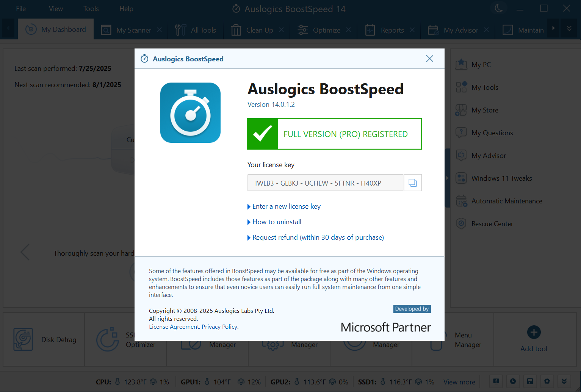Image resolution: width=581 pixels, height=392 pixels.
Task: Open the File menu
Action: 21,9
